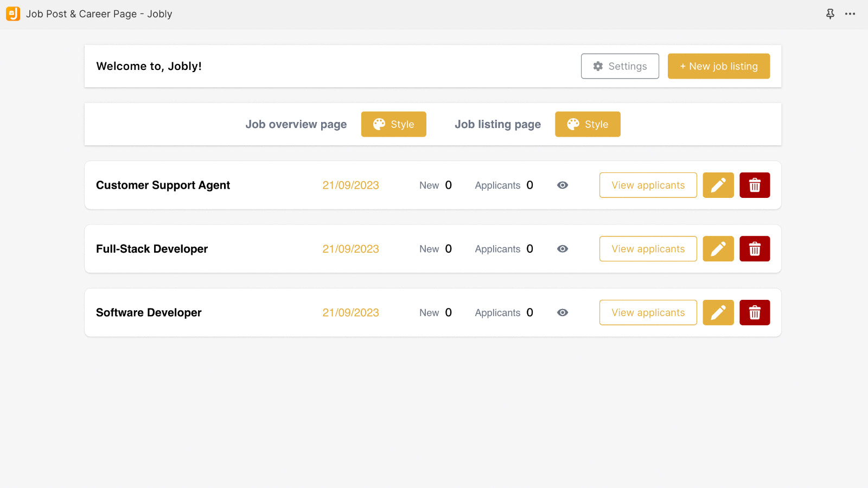This screenshot has height=488, width=868.
Task: Select the date on the Software Developer row
Action: coord(350,312)
